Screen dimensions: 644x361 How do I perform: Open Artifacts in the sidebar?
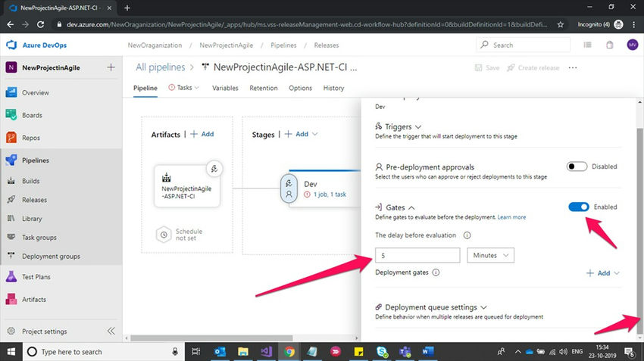(x=33, y=300)
